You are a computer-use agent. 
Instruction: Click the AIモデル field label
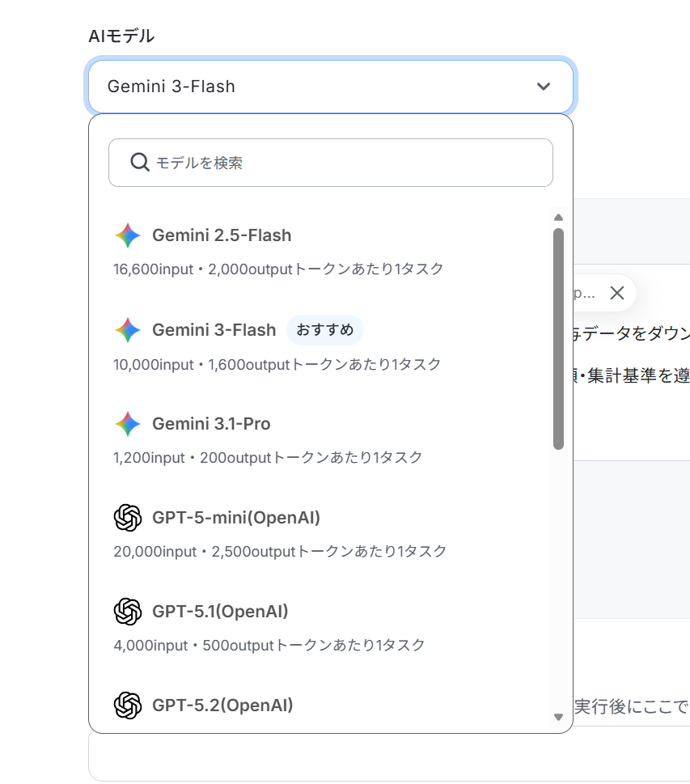pyautogui.click(x=121, y=36)
